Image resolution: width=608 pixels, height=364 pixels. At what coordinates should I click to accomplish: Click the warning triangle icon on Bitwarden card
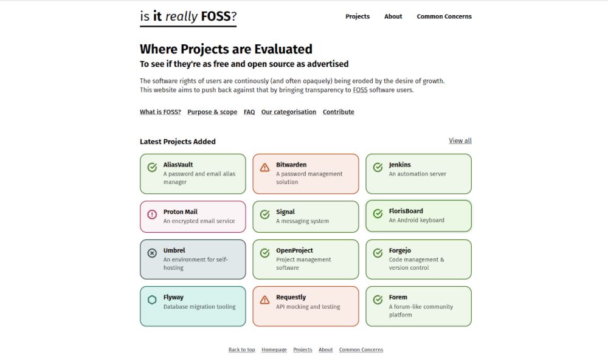coord(264,167)
